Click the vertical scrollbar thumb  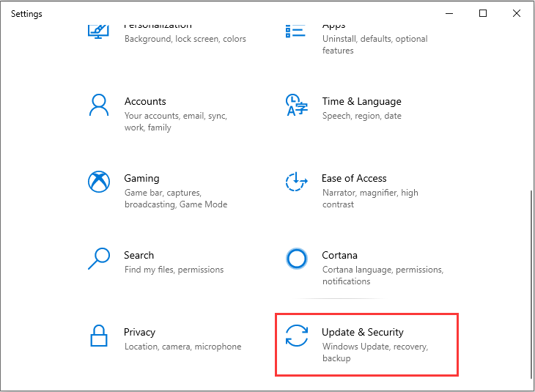[x=531, y=284]
